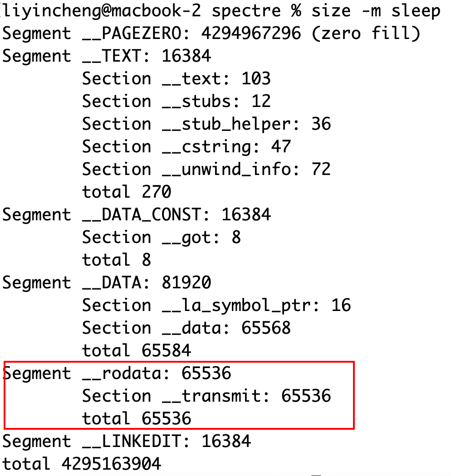
Task: Click the Section __stubs: 12 line
Action: point(176,102)
